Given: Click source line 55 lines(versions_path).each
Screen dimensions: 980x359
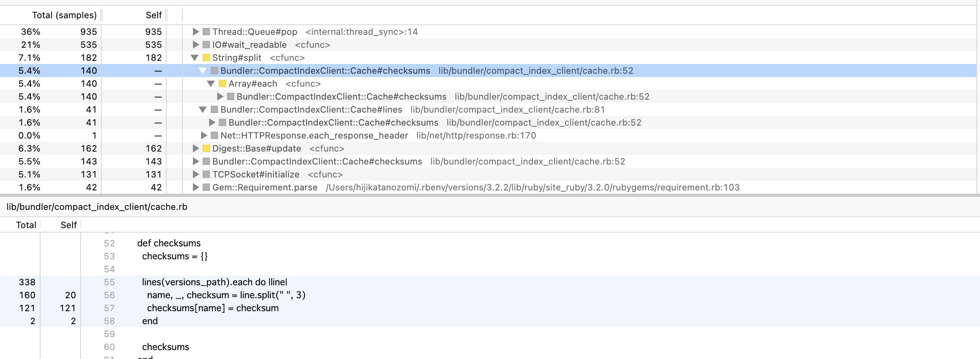Looking at the screenshot, I should [x=214, y=282].
